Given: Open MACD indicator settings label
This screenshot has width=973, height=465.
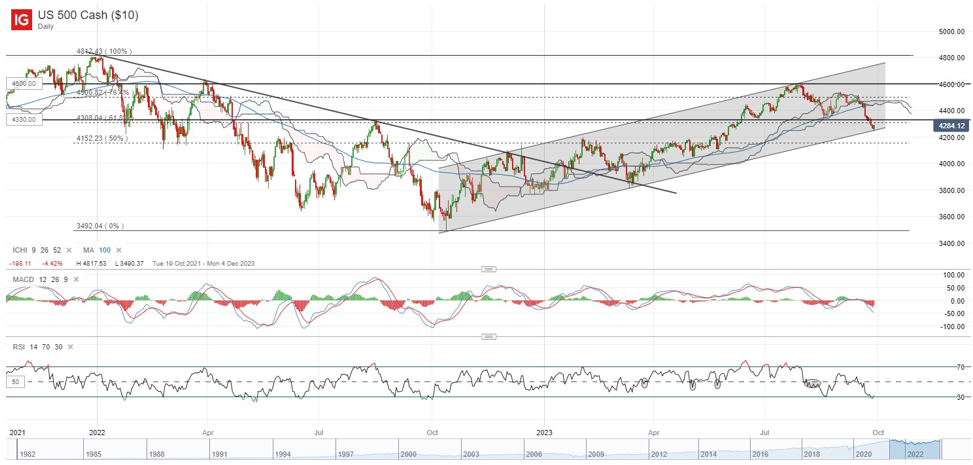Looking at the screenshot, I should click(24, 280).
